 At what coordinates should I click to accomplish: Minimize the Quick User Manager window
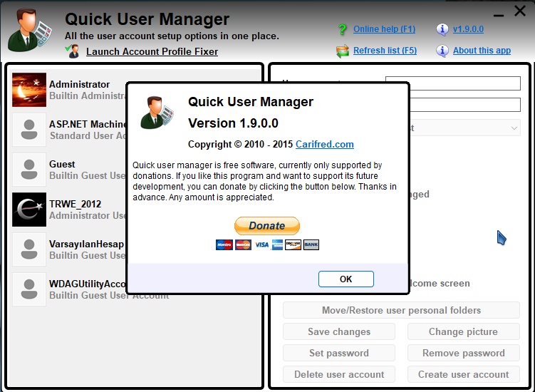499,15
